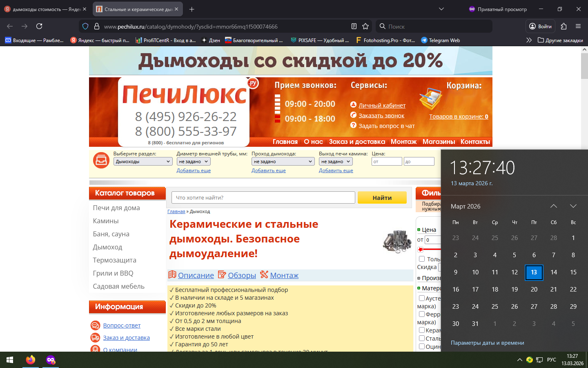Open Заказ и доставка navigation item
This screenshot has height=368, width=588.
357,141
